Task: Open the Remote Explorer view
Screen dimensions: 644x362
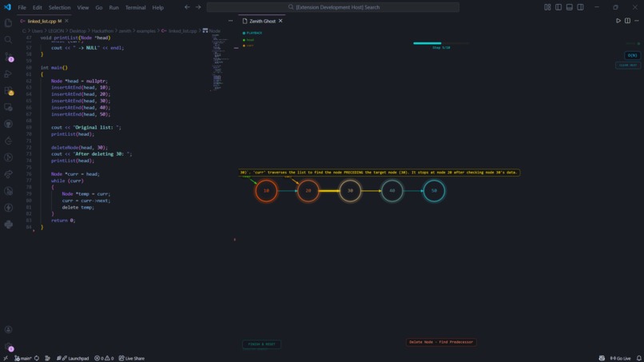Action: coord(8,107)
